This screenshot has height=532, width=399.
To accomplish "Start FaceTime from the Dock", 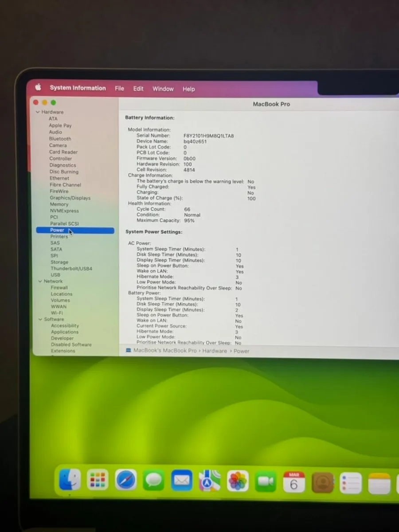I will click(x=266, y=482).
